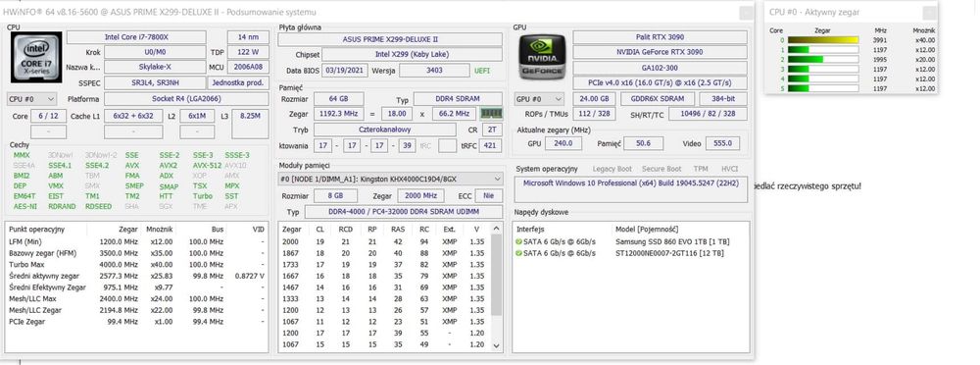
Task: Close the system summary window
Action: tap(746, 13)
